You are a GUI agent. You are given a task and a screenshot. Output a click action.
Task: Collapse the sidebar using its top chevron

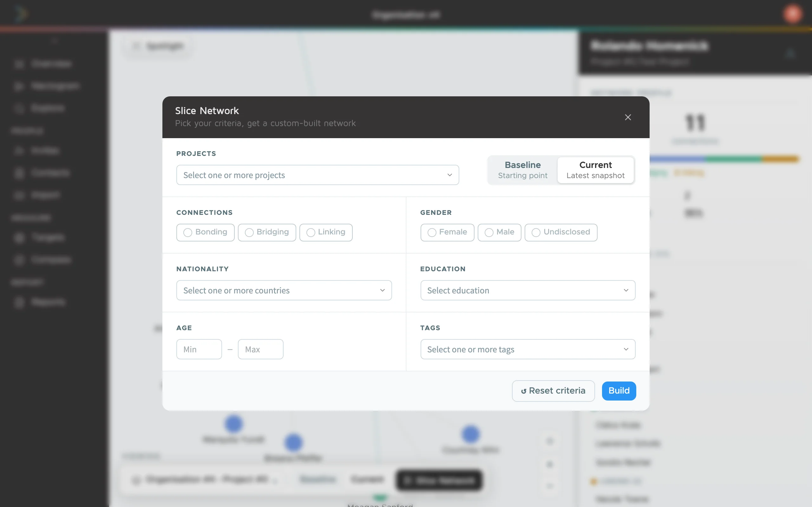55,41
